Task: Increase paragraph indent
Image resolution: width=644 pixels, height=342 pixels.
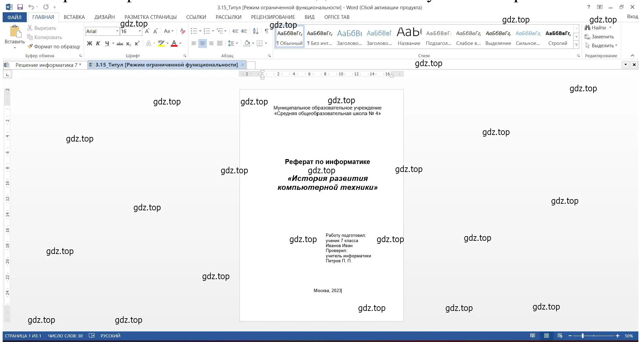Action: point(244,31)
